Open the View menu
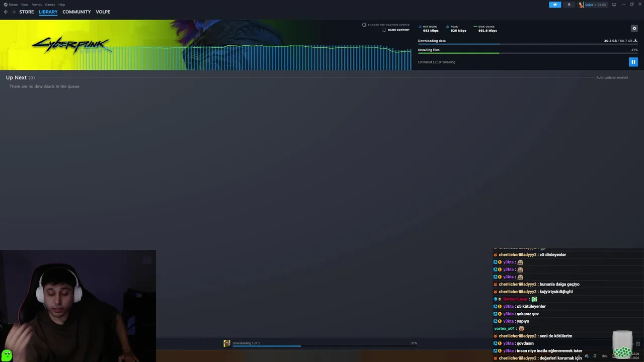This screenshot has height=362, width=644. 24,5
